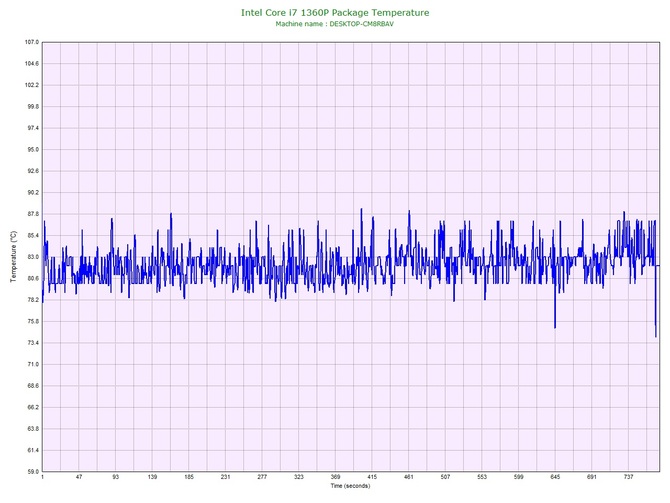The image size is (670, 503).
Task: Click the chart title Intel Core i7 1360P Package Temperature
Action: click(x=335, y=12)
